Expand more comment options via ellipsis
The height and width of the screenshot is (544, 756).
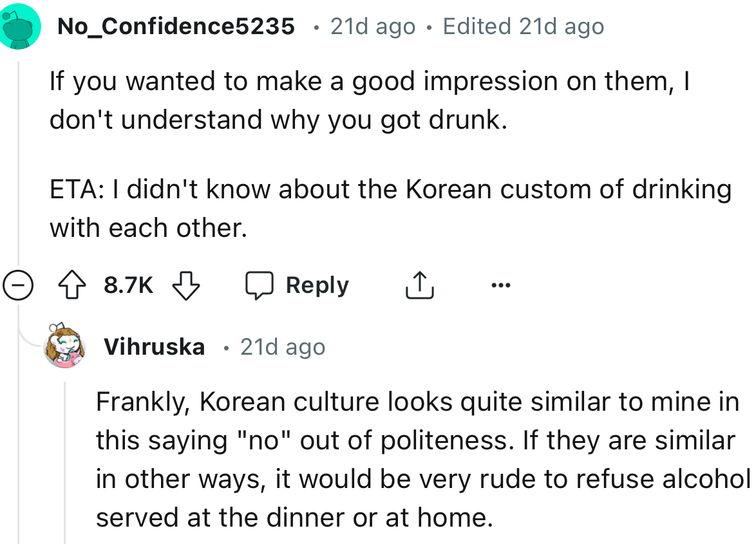point(501,284)
